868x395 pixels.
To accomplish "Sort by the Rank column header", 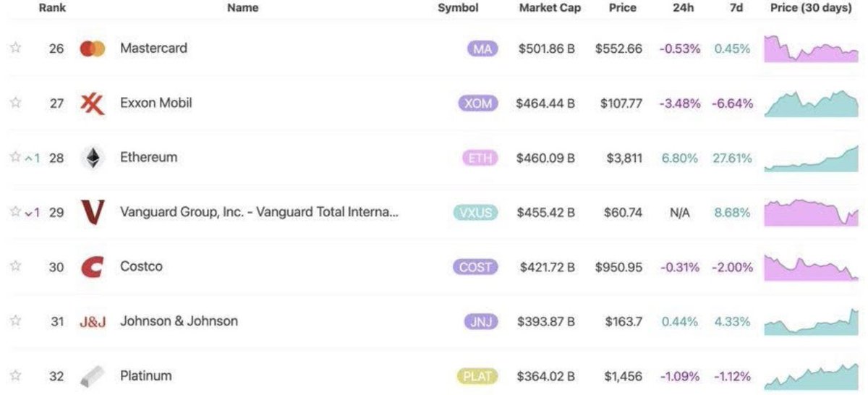I will [52, 8].
